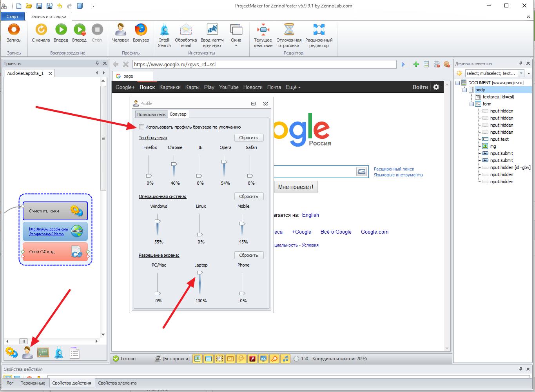Click the browser URL address field
Screen dimensions: 535x392
(x=264, y=64)
